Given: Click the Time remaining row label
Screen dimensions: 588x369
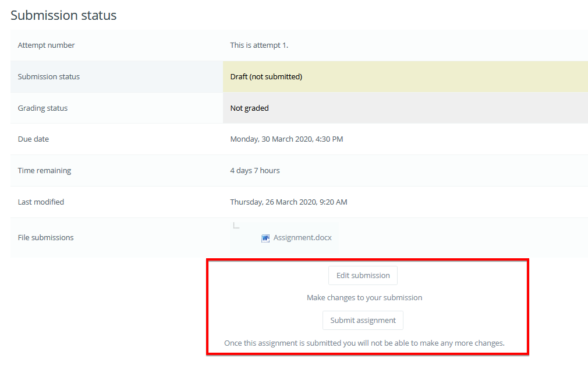Looking at the screenshot, I should pyautogui.click(x=44, y=171).
